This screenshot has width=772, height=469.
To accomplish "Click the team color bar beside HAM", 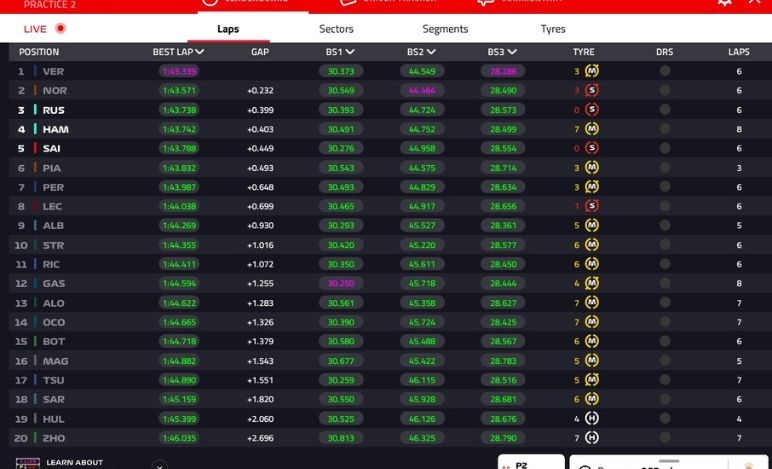I will point(35,129).
